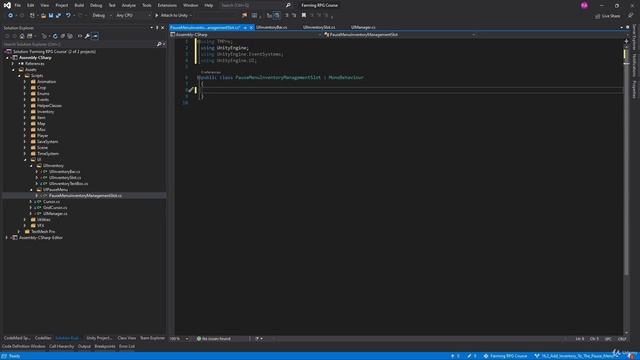Select UIInventorySlot.cs in Solution Explorer

coord(65,178)
